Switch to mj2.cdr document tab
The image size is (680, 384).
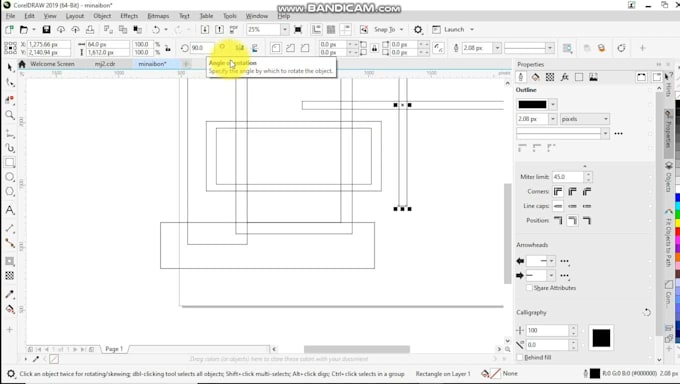105,64
